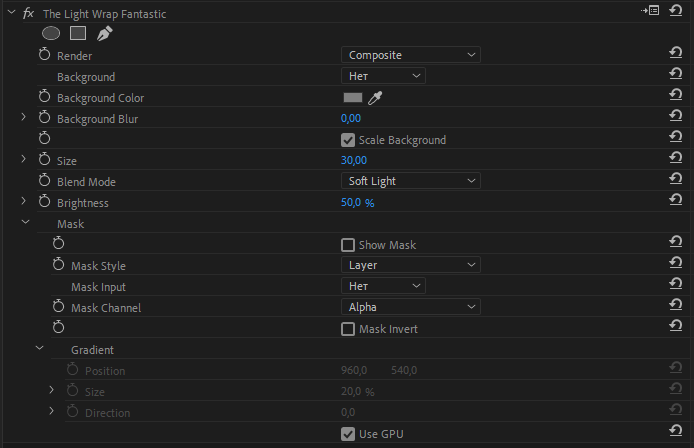Open the Mask Style dropdown

(x=410, y=266)
